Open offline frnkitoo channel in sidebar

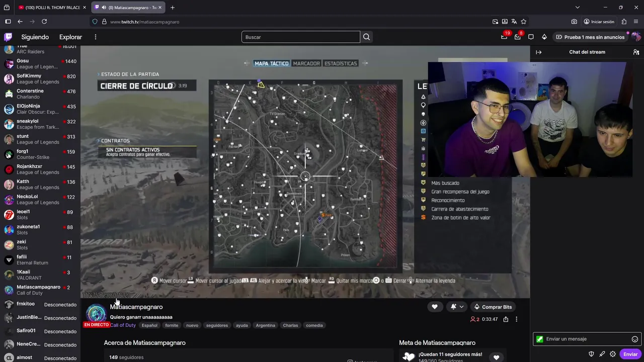point(40,304)
